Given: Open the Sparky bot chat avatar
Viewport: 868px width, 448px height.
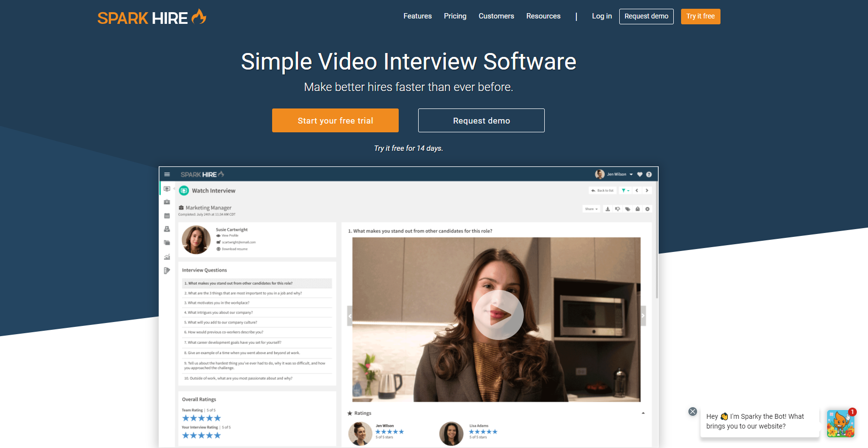Looking at the screenshot, I should click(x=841, y=423).
